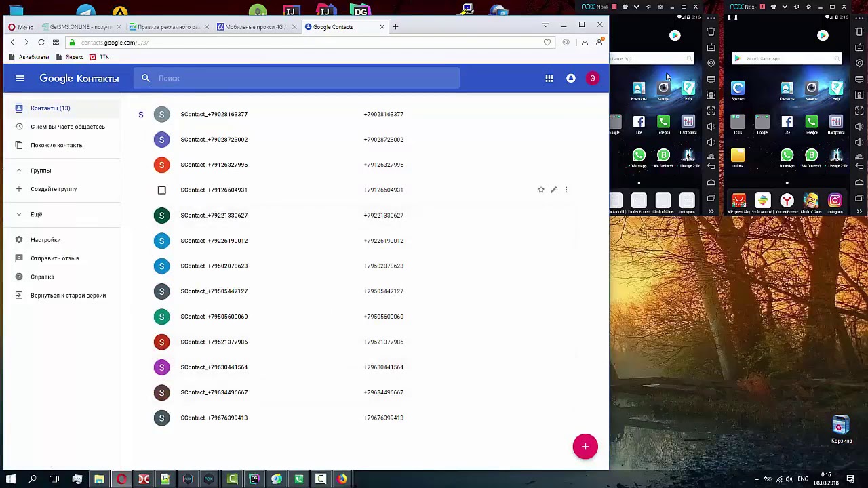Click the red add contact button
Image resolution: width=868 pixels, height=488 pixels.
[x=585, y=447]
